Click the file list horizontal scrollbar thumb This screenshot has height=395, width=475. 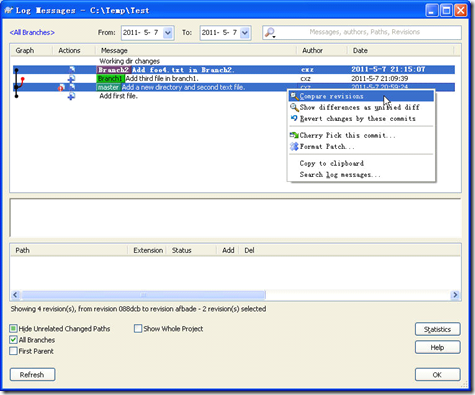tap(143, 295)
